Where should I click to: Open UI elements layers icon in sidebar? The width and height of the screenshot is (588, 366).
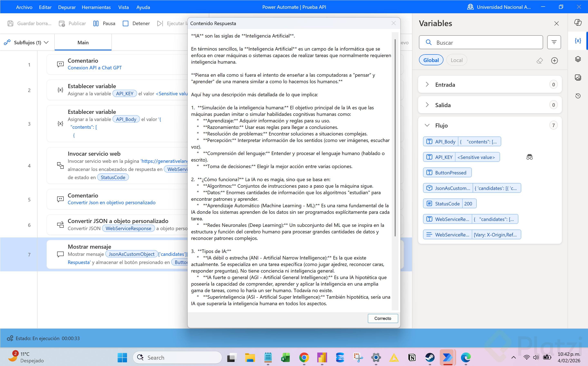tap(578, 59)
